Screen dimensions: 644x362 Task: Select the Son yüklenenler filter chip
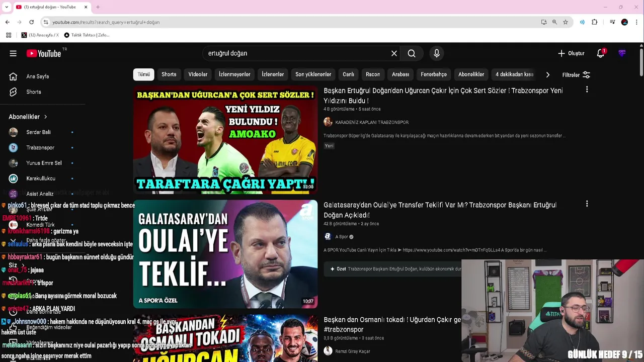pyautogui.click(x=313, y=74)
